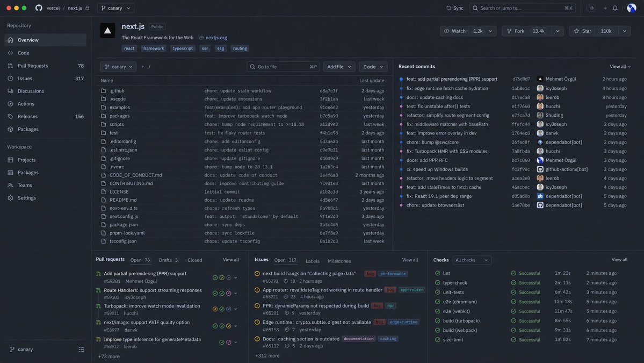
Task: Open the canary branch selector above file list
Action: tap(118, 67)
